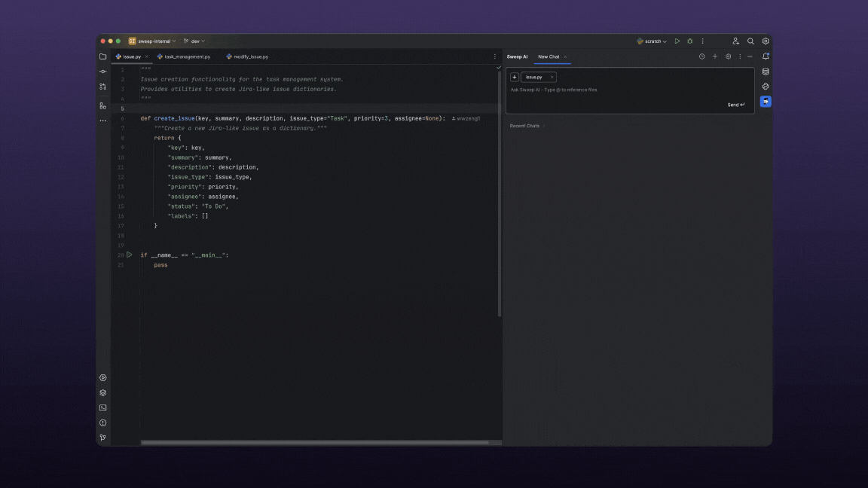Click the pass statement
Viewport: 868px width, 488px height.
coord(160,265)
